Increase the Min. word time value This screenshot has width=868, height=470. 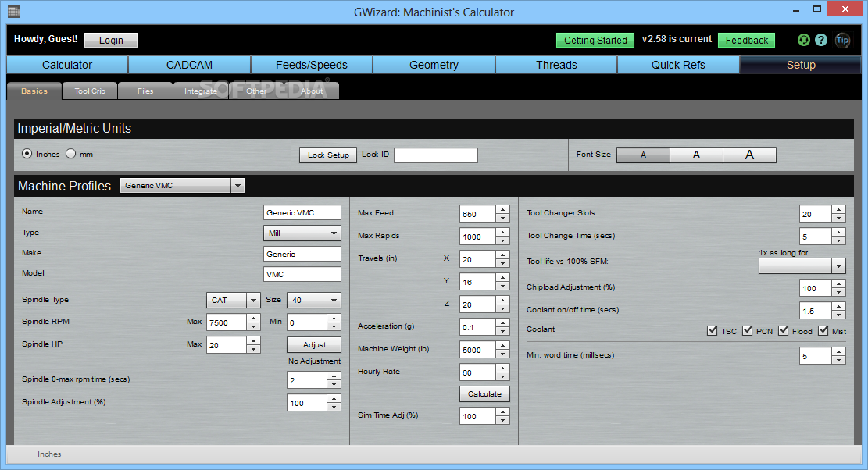click(838, 351)
